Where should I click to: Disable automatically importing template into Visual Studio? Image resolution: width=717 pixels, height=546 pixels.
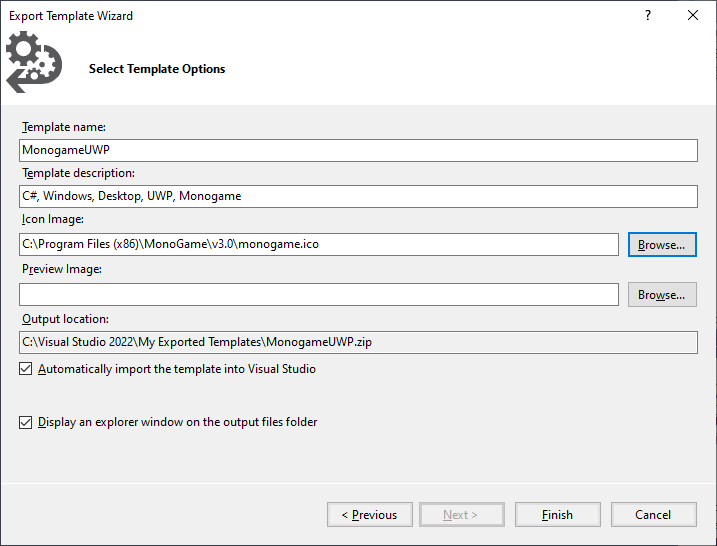26,369
